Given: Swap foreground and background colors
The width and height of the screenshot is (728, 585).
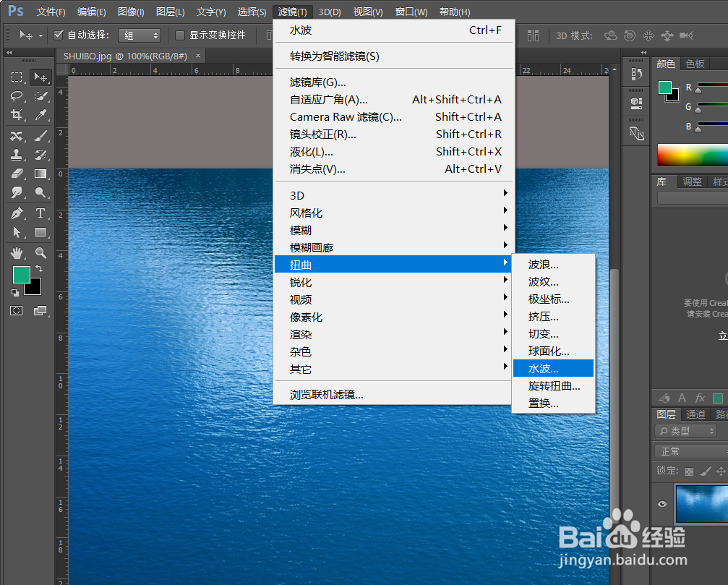Looking at the screenshot, I should point(40,268).
